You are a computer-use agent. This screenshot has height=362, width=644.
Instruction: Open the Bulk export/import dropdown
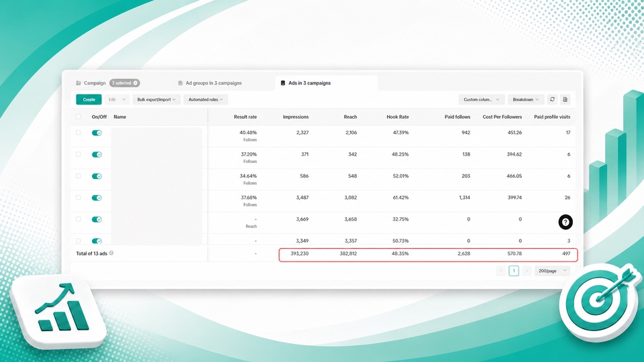point(156,99)
